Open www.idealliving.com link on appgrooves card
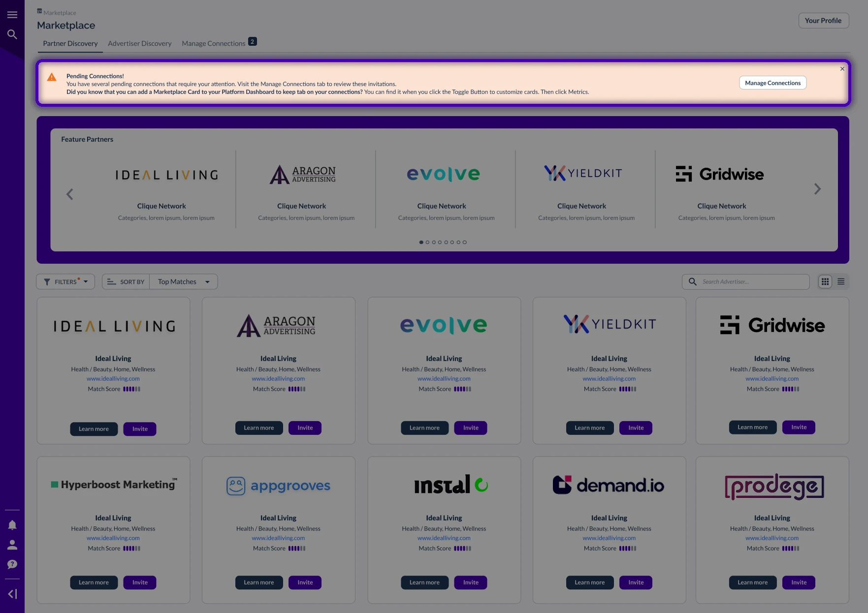Image resolution: width=868 pixels, height=613 pixels. pos(278,538)
